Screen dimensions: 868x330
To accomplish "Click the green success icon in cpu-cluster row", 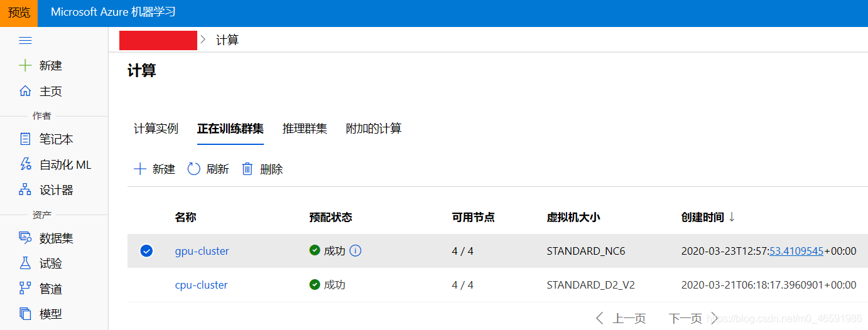I will 315,285.
